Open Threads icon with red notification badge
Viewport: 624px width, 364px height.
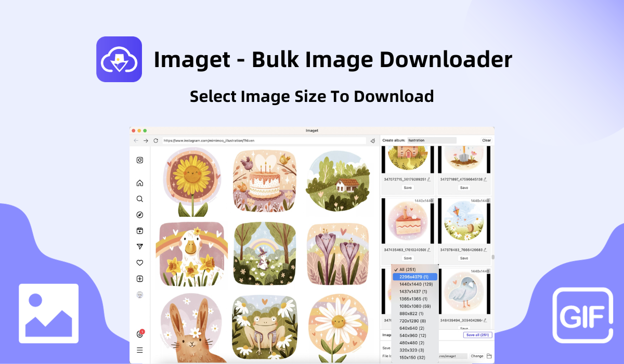click(140, 334)
